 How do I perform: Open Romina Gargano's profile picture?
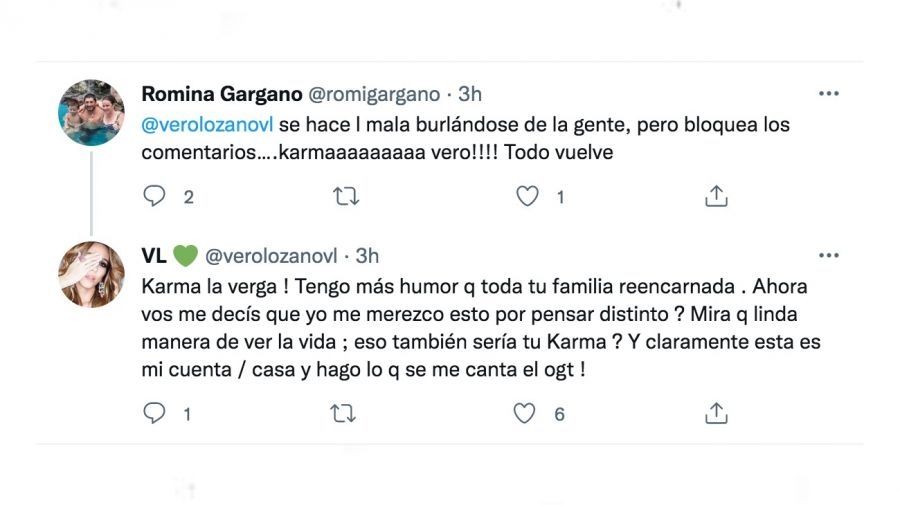point(91,113)
